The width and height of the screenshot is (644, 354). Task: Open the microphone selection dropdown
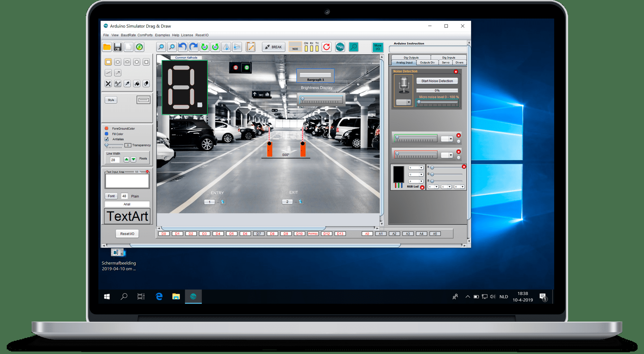coord(404,102)
